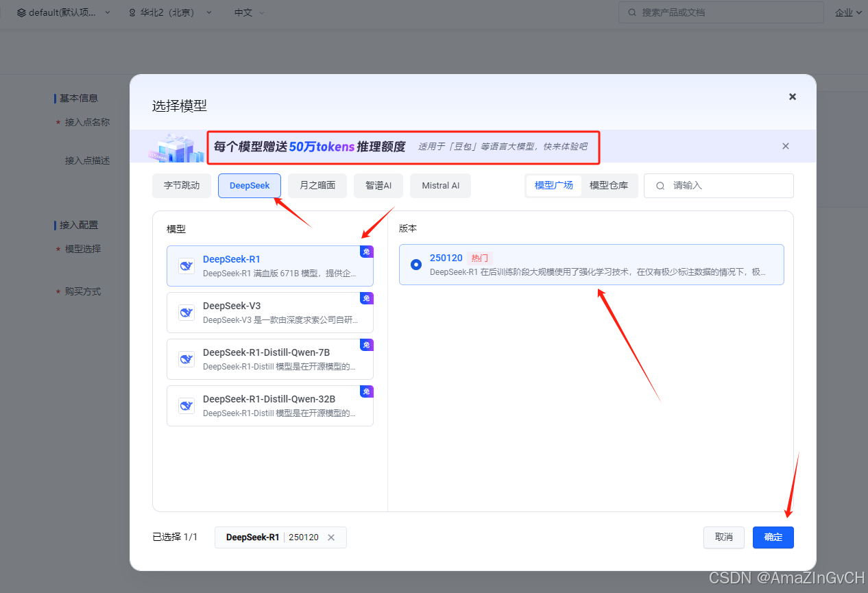Choose the DeepSeek-R1-Distill-Qwen-7B model name
868x593 pixels.
(x=267, y=352)
